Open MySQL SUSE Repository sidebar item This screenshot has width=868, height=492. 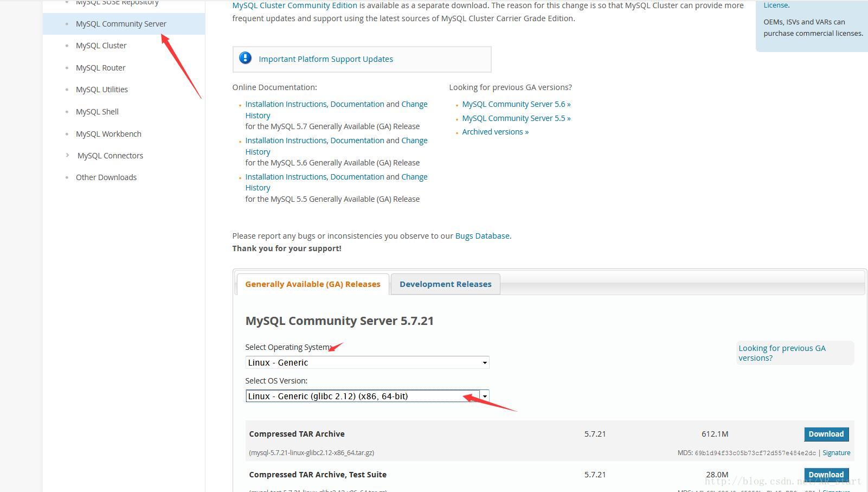point(117,3)
